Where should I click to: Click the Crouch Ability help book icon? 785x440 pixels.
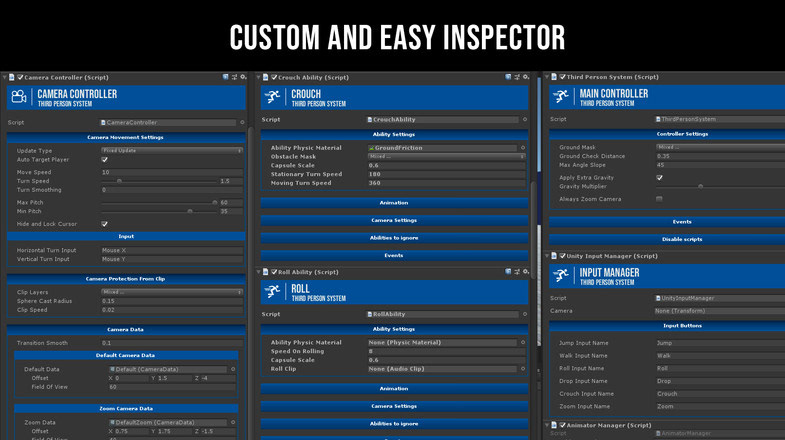pos(508,77)
